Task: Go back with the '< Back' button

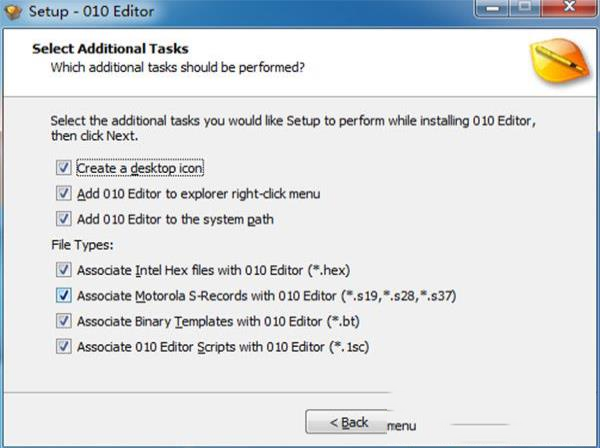Action: click(346, 423)
